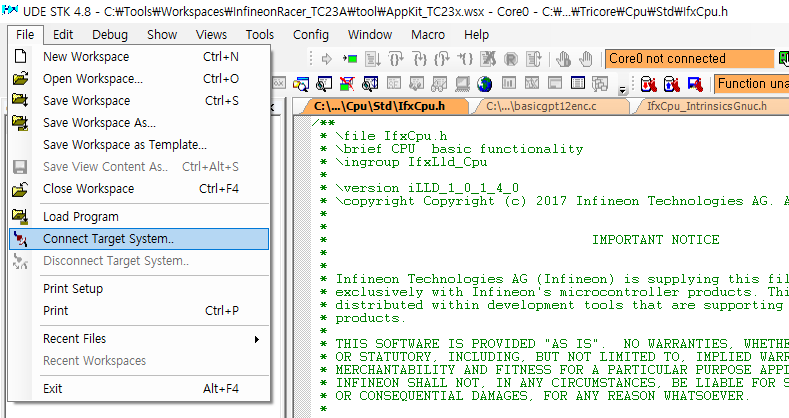The width and height of the screenshot is (789, 418).
Task: Open the Config menu
Action: pyautogui.click(x=310, y=35)
